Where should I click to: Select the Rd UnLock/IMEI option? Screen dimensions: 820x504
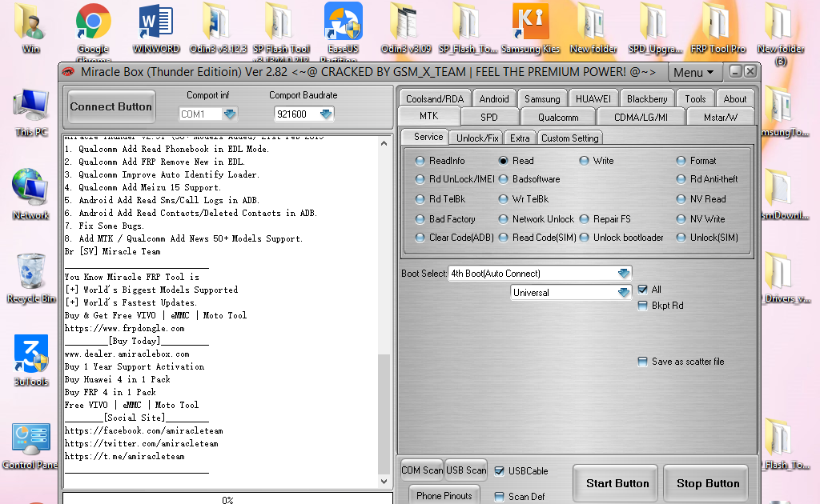tap(420, 179)
